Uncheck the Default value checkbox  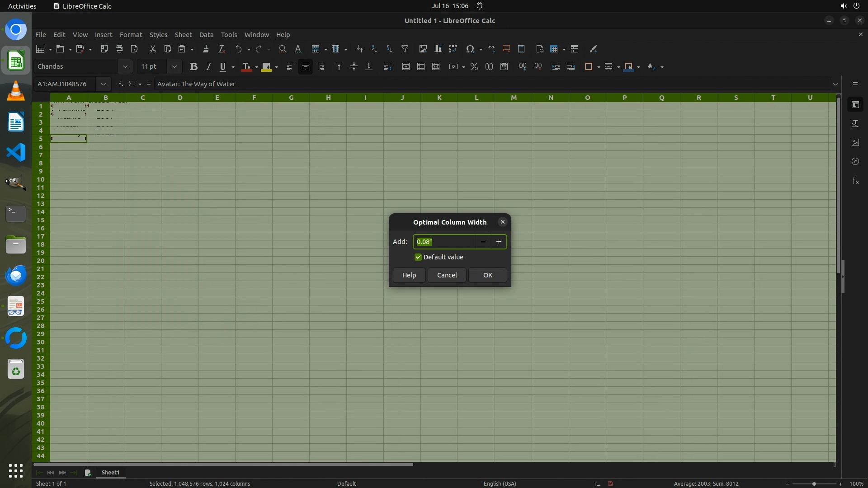tap(418, 257)
